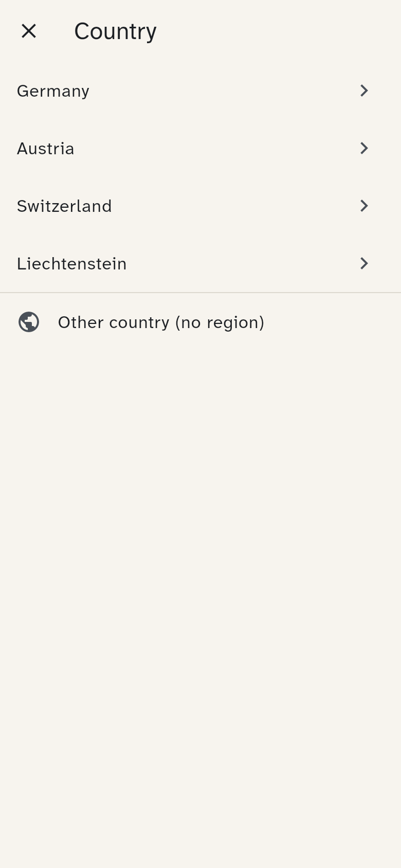Tap the X icon next to Country
Image resolution: width=401 pixels, height=868 pixels.
coord(29,31)
